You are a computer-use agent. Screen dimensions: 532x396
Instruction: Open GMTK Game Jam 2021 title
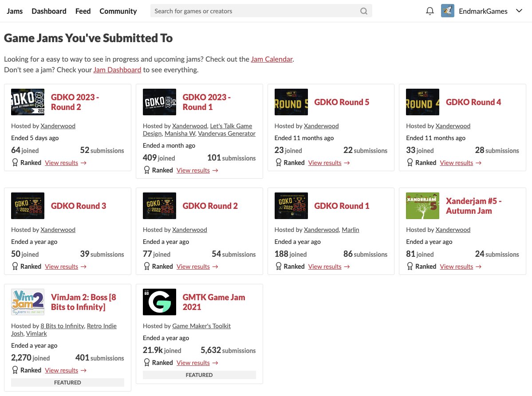tap(214, 302)
